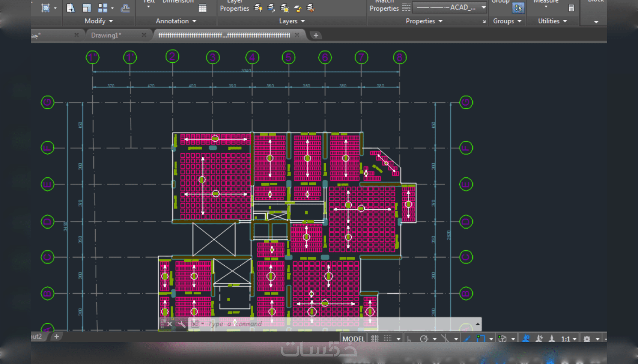The width and height of the screenshot is (638, 364).
Task: Select the Scale tool icon
Action: click(87, 8)
